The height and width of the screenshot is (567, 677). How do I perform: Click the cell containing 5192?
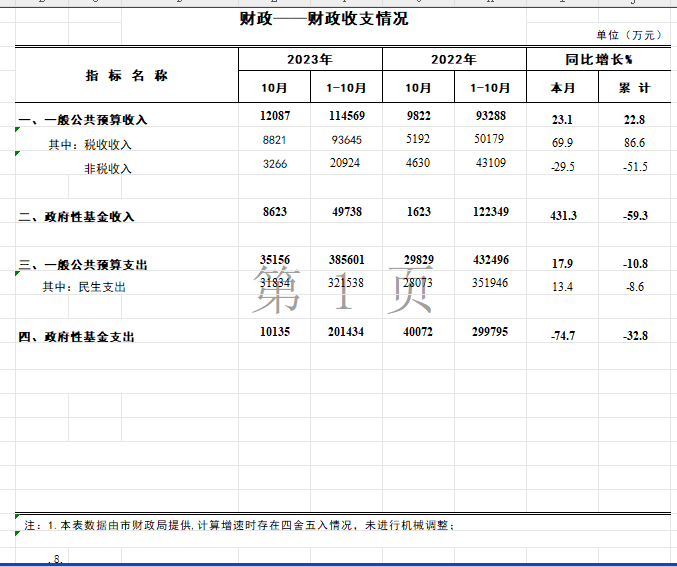[x=418, y=139]
